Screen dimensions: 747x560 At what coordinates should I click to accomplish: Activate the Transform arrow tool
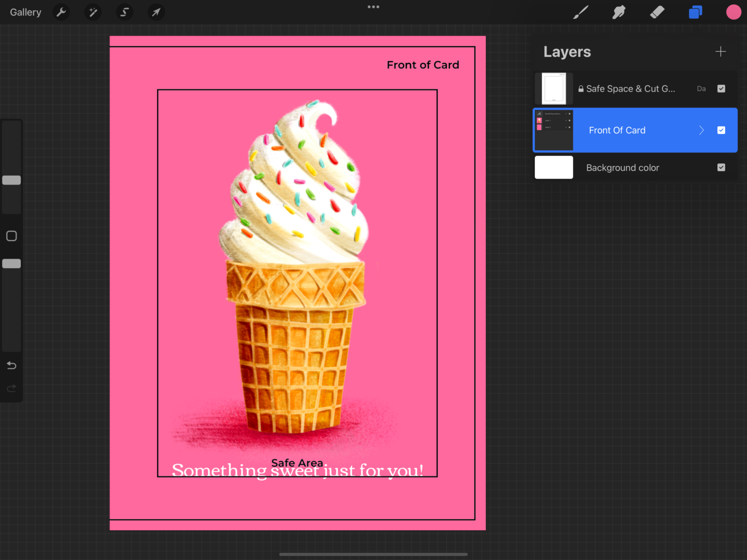[x=156, y=12]
